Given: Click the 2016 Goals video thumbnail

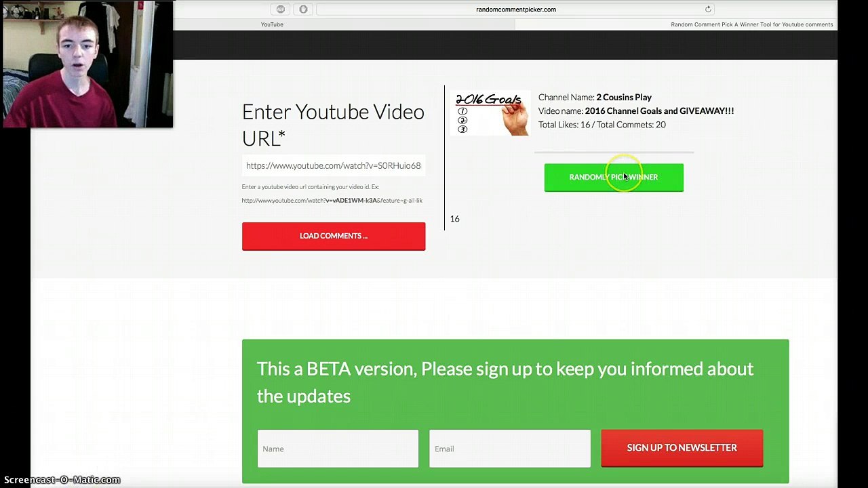Looking at the screenshot, I should (x=490, y=113).
